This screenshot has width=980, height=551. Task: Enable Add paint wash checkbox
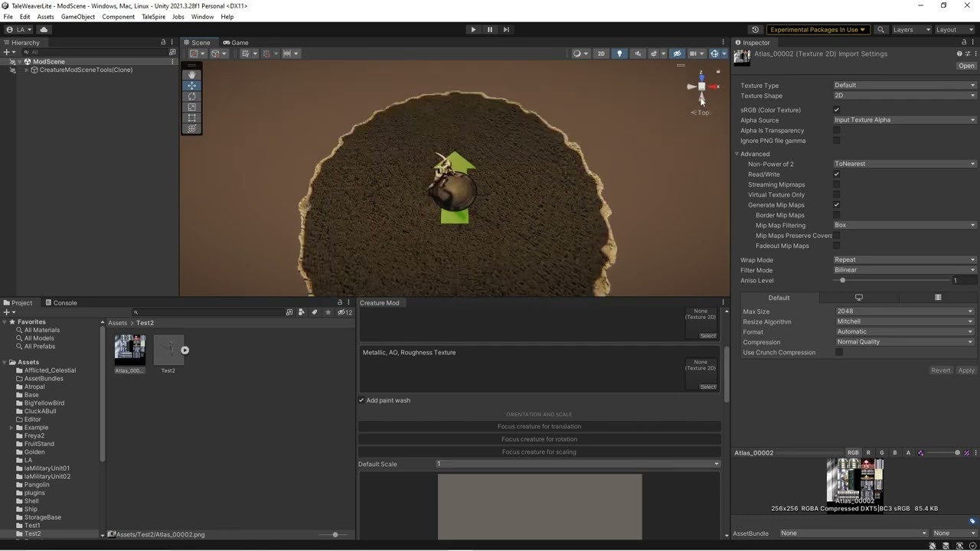point(361,400)
